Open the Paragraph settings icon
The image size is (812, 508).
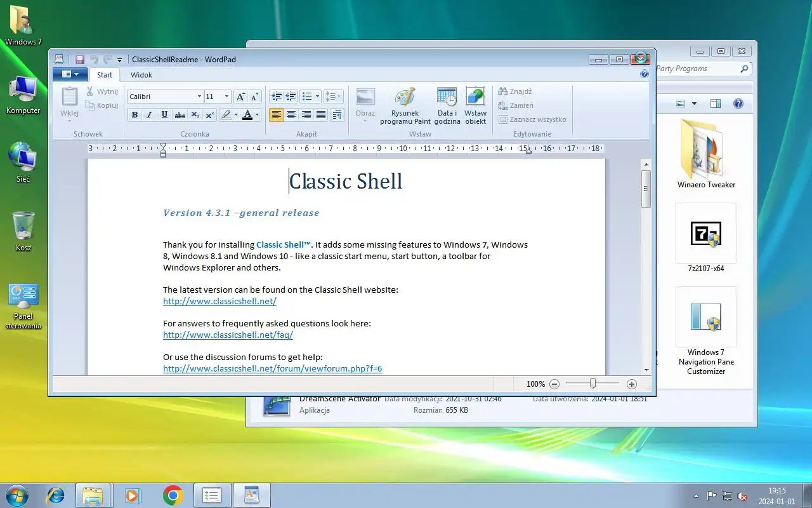tap(337, 115)
